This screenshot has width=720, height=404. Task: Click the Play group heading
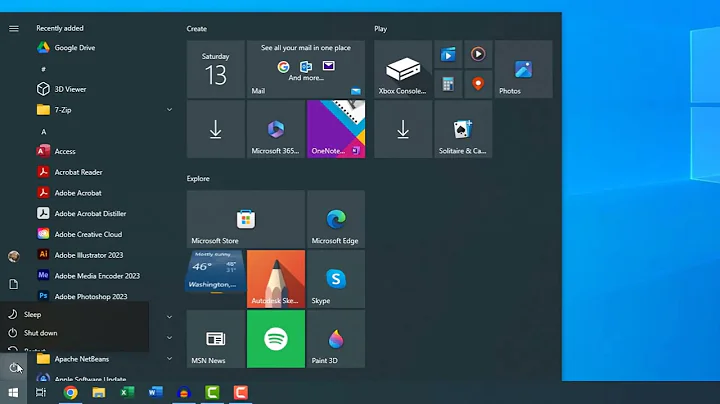click(380, 28)
